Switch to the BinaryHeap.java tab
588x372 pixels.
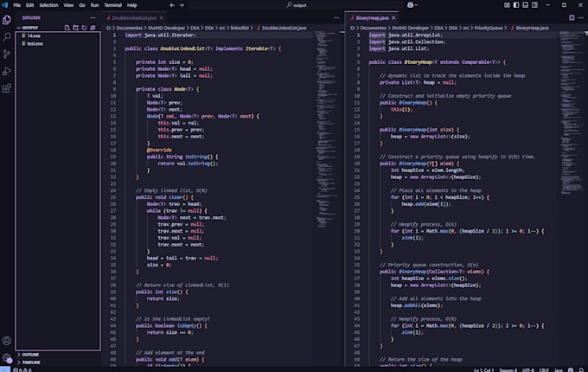(x=372, y=17)
